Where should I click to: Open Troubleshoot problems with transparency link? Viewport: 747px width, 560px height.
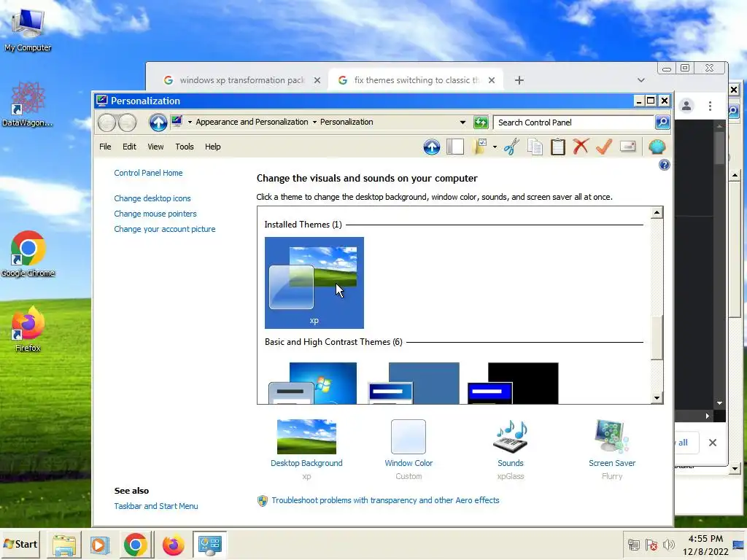[x=385, y=500]
